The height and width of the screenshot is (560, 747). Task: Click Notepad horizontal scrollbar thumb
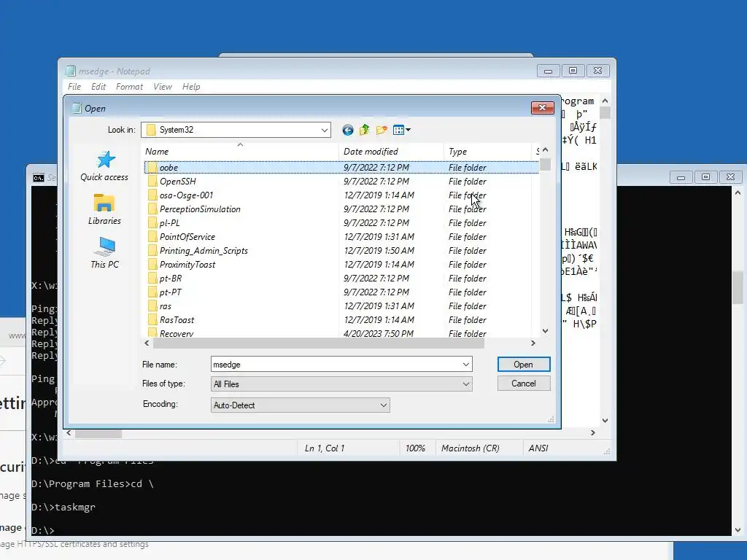click(x=98, y=433)
